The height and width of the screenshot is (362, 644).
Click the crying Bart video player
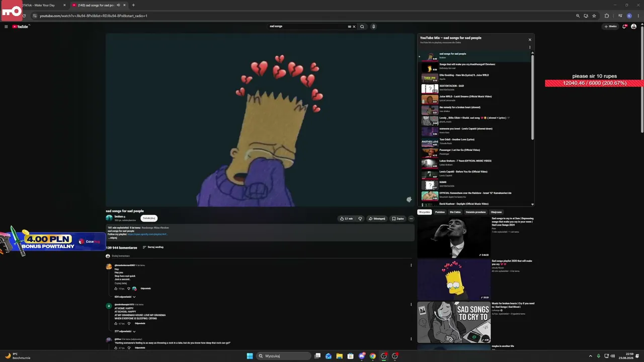260,120
